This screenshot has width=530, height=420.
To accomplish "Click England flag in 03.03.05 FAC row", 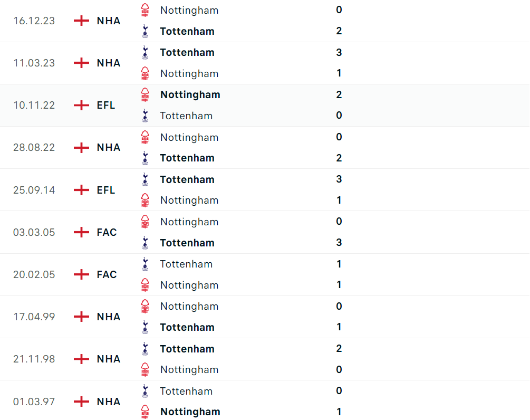I will coord(81,232).
